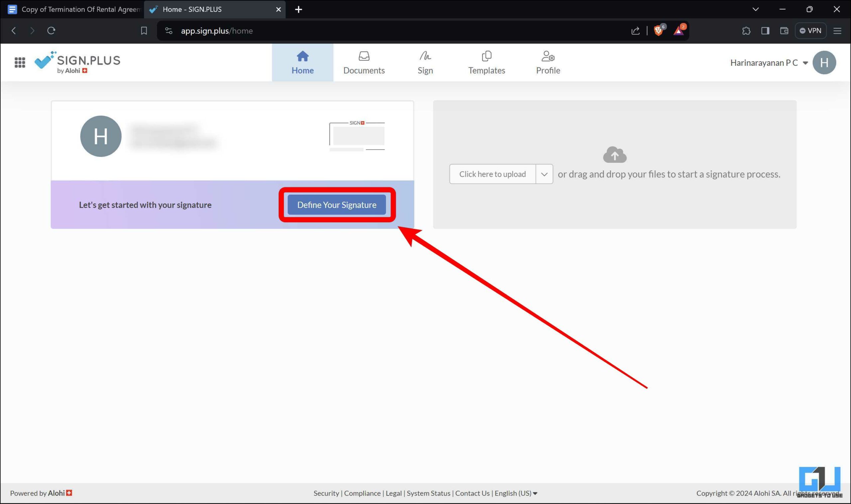Screen dimensions: 851x504
Task: Toggle the browser sidebar panel
Action: tap(765, 31)
